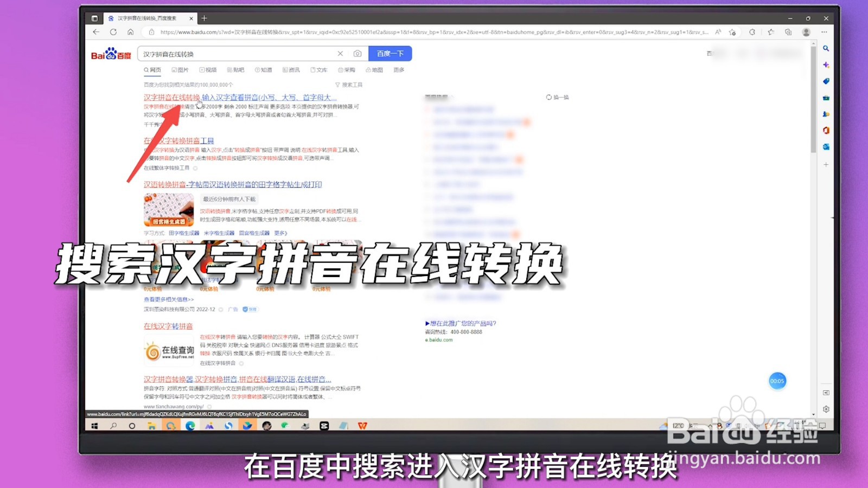Open the favorites list icon
868x488 pixels.
click(771, 32)
